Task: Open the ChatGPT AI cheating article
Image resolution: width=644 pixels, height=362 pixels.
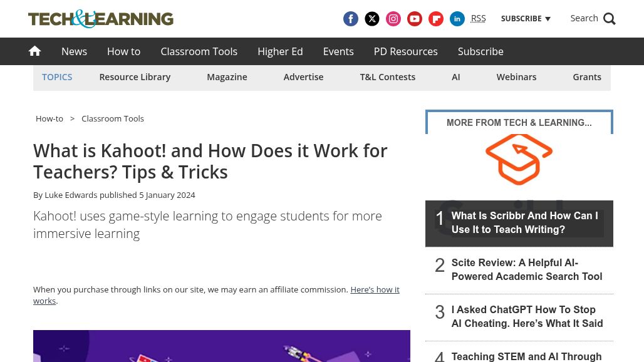Action: click(x=527, y=316)
